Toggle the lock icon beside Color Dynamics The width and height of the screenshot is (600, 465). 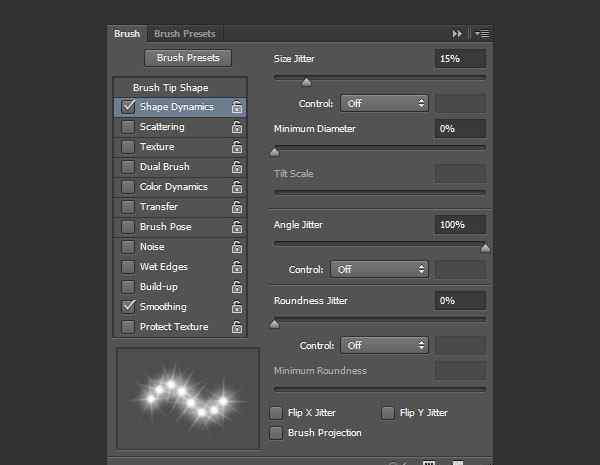coord(237,187)
